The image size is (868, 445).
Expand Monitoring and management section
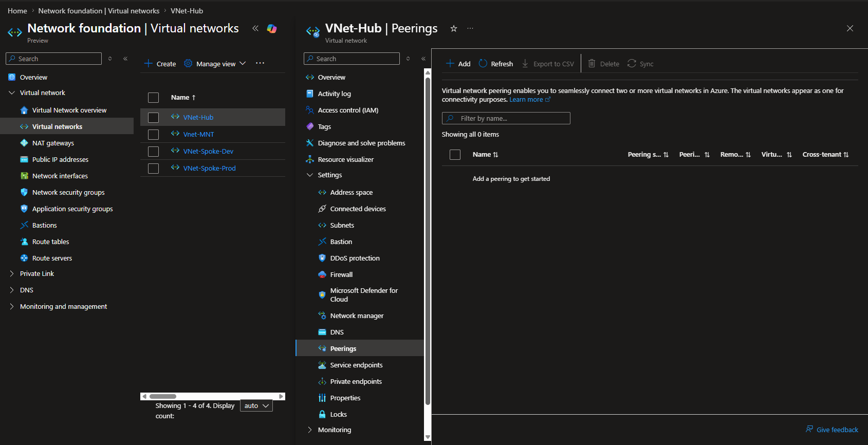[x=12, y=307]
